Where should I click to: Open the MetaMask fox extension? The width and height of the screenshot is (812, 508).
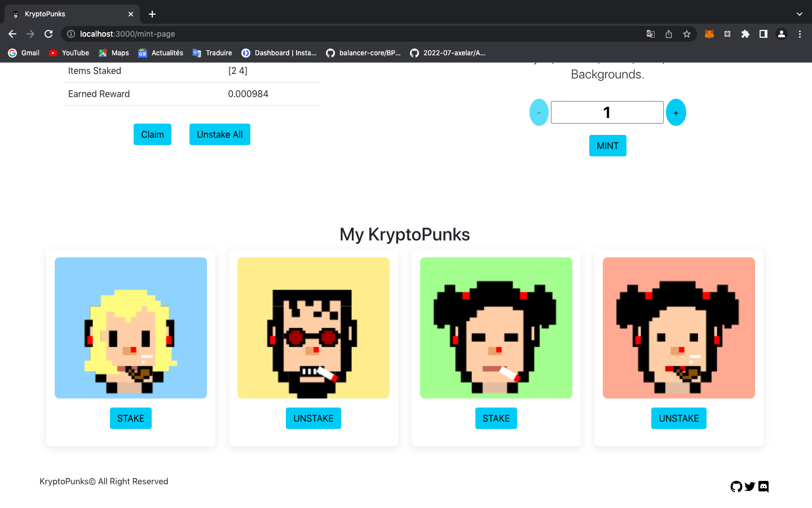(x=709, y=34)
